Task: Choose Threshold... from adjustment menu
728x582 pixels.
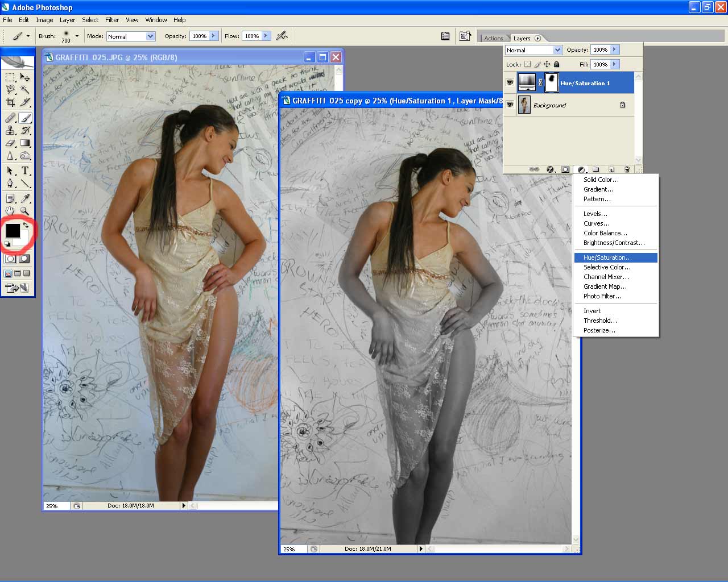Action: click(x=616, y=321)
